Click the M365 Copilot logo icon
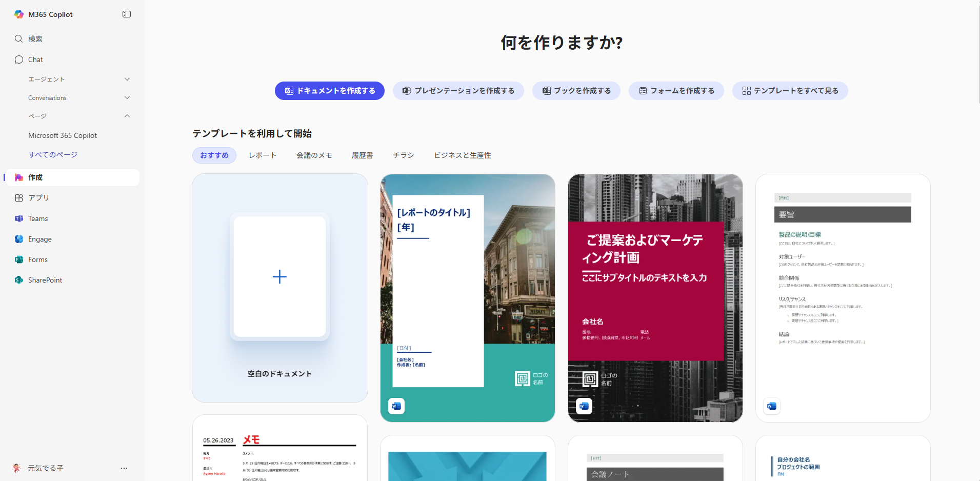The image size is (980, 481). pyautogui.click(x=19, y=14)
